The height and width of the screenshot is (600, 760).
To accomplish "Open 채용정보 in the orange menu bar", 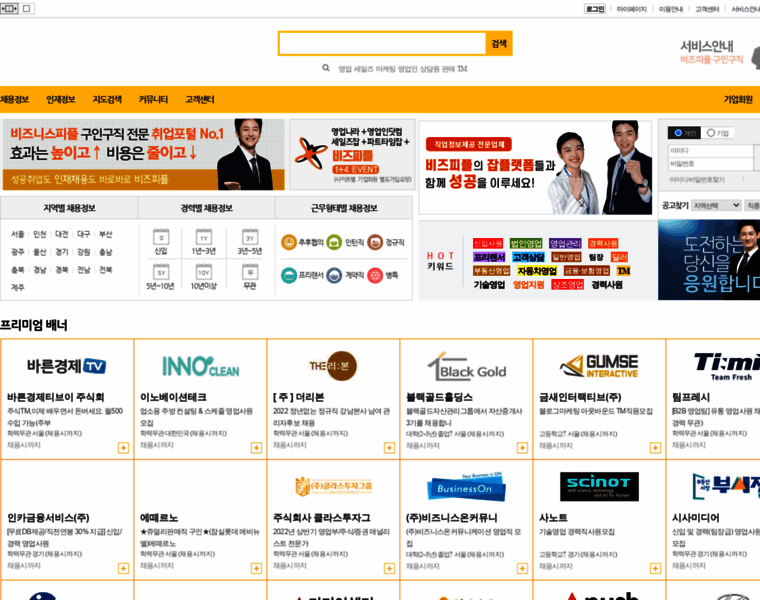I will tap(15, 99).
